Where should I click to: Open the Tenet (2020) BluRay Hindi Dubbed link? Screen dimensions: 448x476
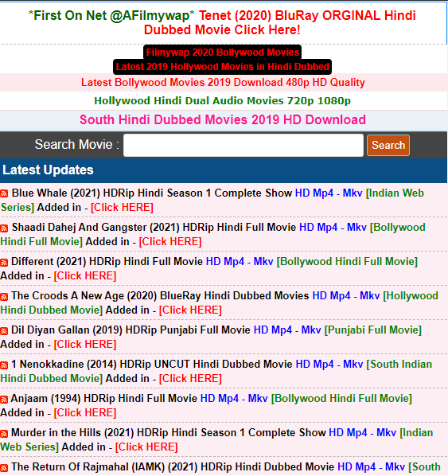(279, 22)
